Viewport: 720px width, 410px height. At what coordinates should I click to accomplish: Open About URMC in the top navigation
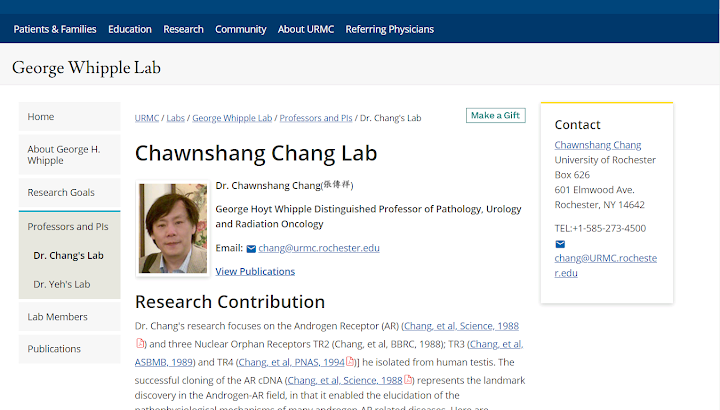tap(305, 29)
